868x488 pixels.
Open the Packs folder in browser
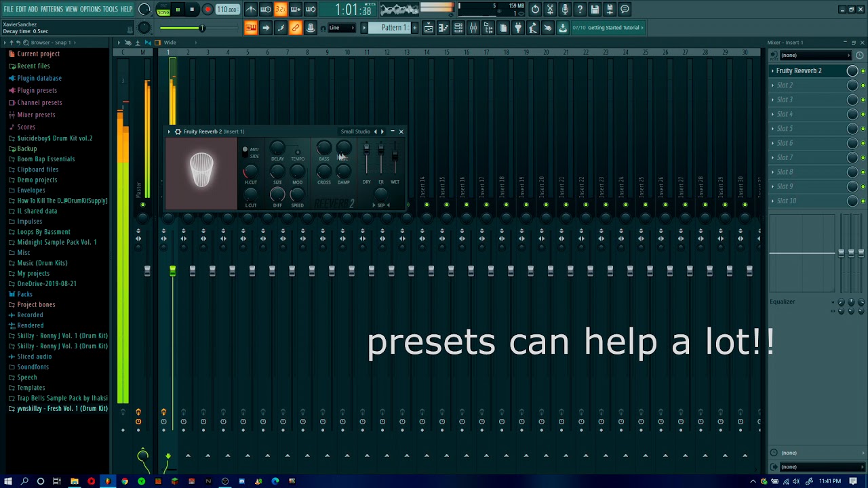pos(24,294)
